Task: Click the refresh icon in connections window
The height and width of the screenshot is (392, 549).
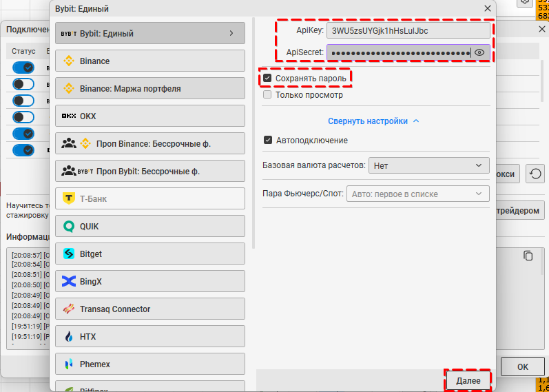Action: tap(535, 174)
